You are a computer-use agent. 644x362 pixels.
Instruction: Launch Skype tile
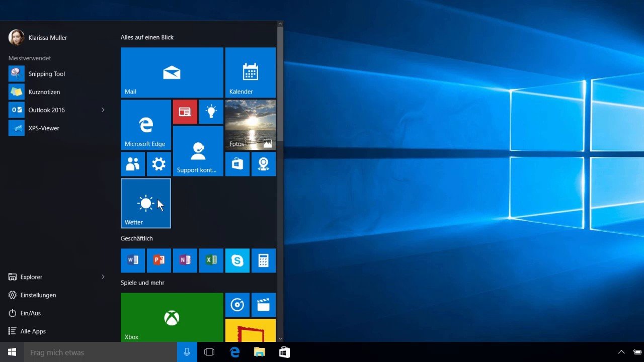(237, 260)
